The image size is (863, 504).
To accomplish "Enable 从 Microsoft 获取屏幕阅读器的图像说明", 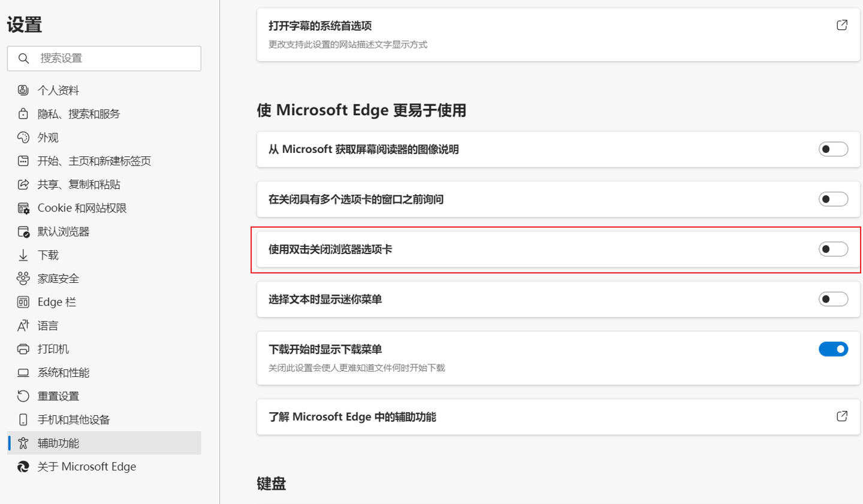I will tap(834, 149).
